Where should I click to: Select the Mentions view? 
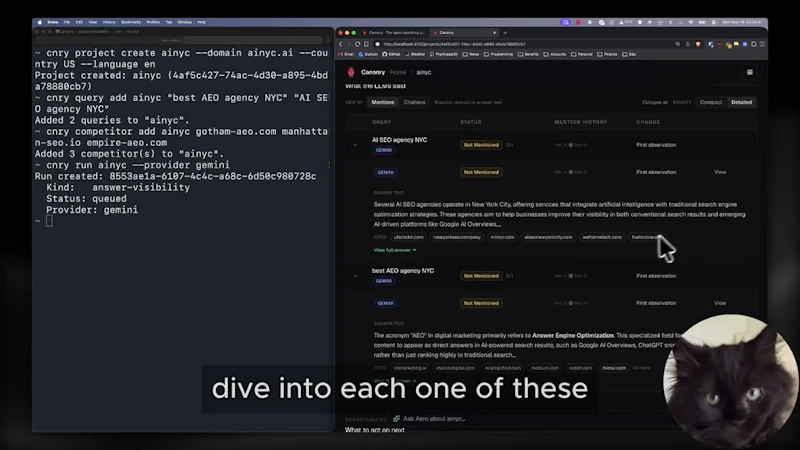click(383, 103)
